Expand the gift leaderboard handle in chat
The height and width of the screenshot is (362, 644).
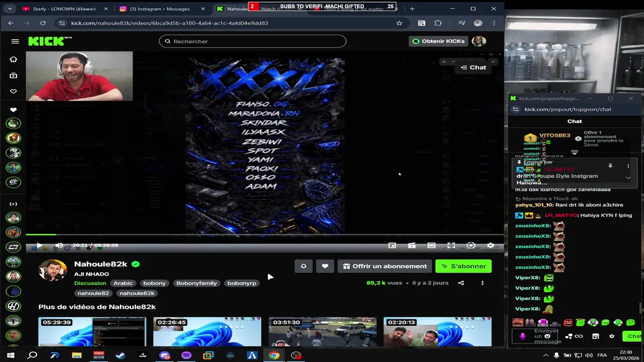[x=575, y=152]
